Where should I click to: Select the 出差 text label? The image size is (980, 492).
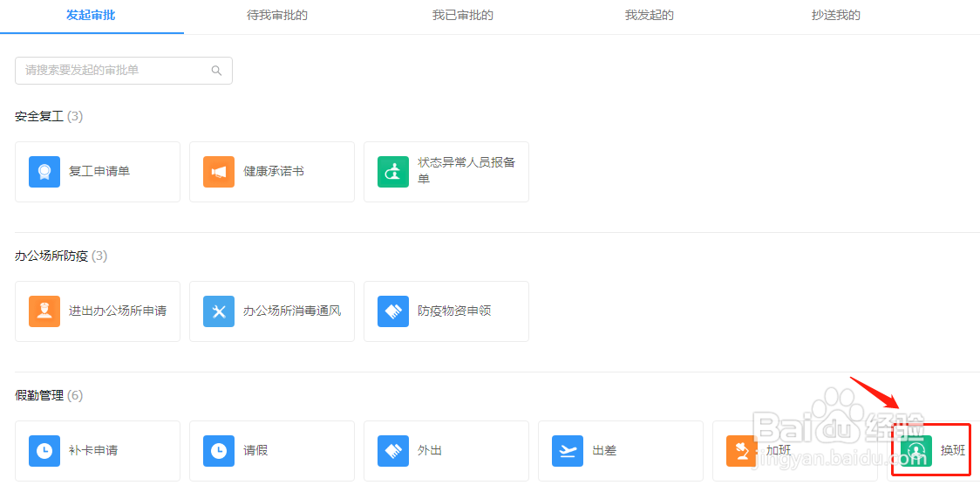[x=604, y=450]
